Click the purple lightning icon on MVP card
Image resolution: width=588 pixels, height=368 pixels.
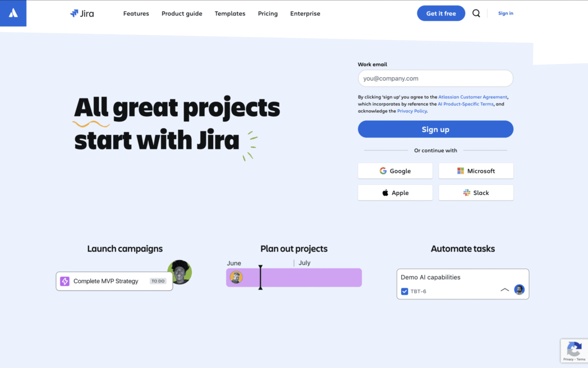[x=65, y=281]
